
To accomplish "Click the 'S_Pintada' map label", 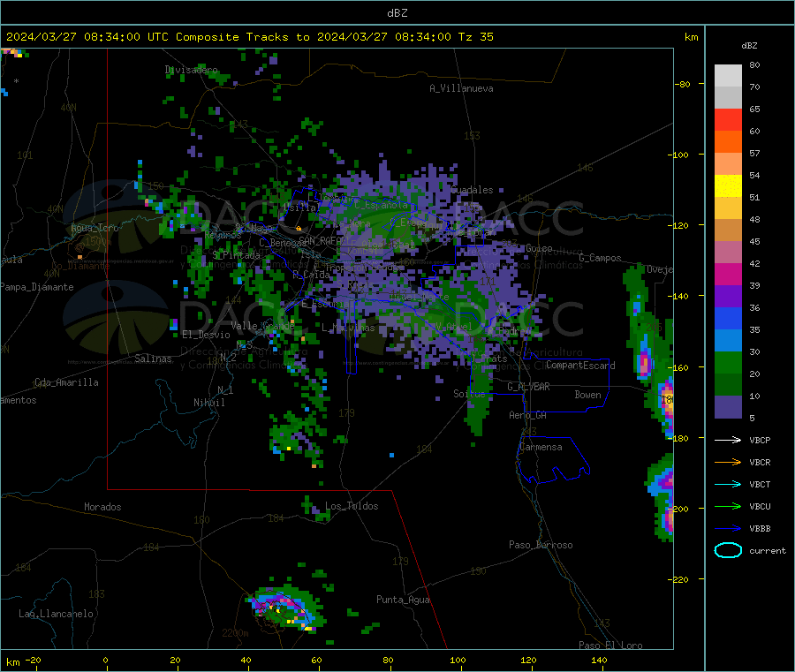I will [236, 255].
